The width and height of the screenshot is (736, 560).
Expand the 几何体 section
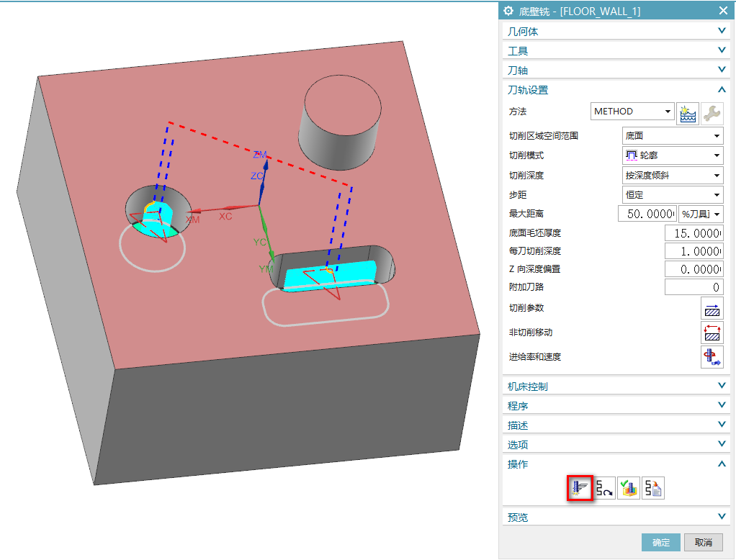(617, 31)
